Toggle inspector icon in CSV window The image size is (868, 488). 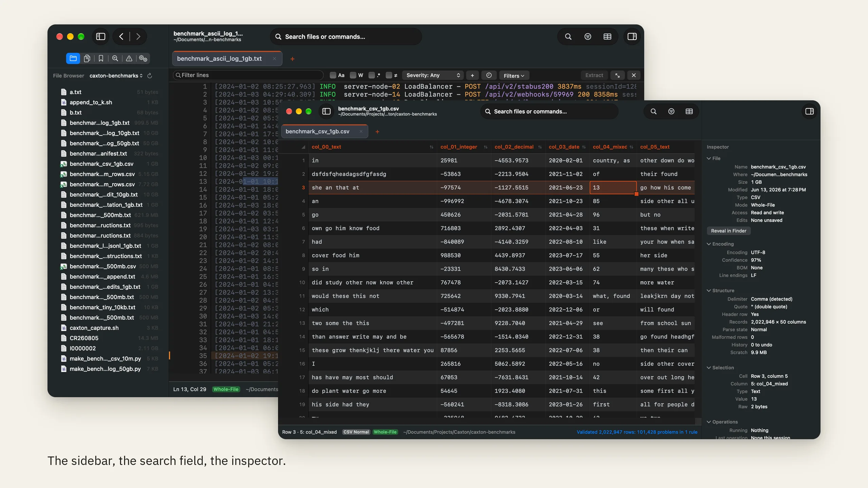[x=809, y=111]
